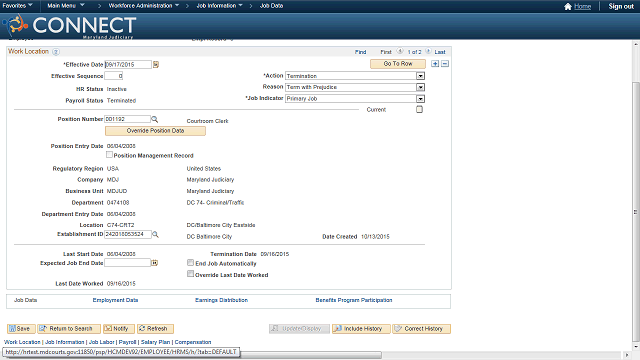
Task: Click the Home link
Action: click(582, 6)
